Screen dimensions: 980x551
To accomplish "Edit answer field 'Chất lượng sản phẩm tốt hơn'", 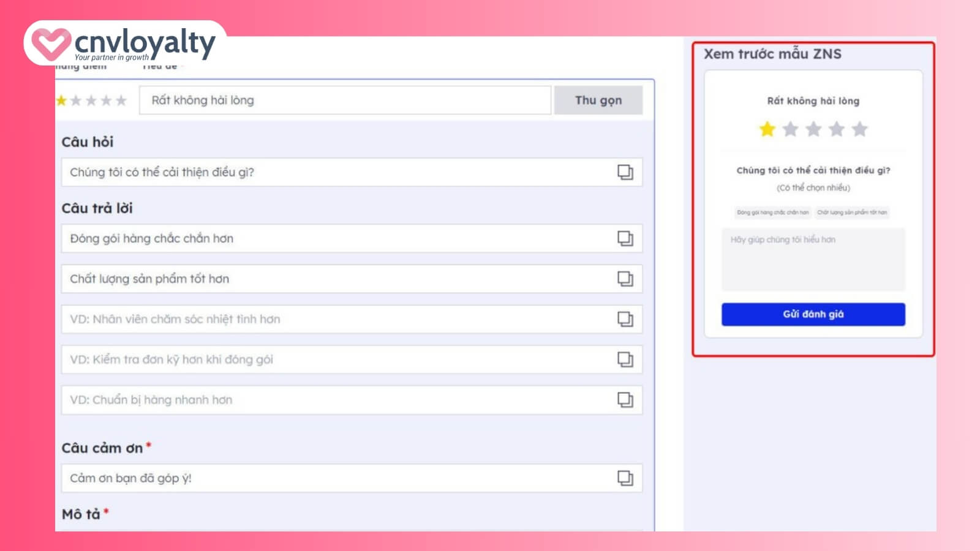I will 352,279.
